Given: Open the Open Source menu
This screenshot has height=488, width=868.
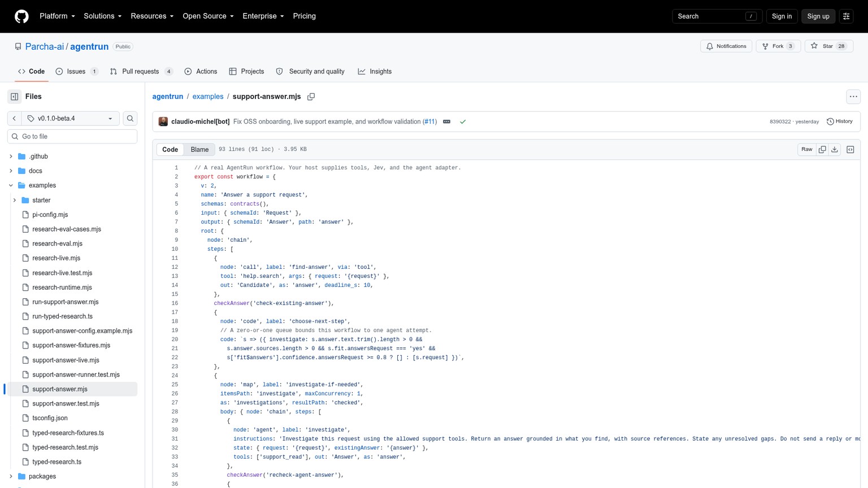Looking at the screenshot, I should click(x=208, y=16).
